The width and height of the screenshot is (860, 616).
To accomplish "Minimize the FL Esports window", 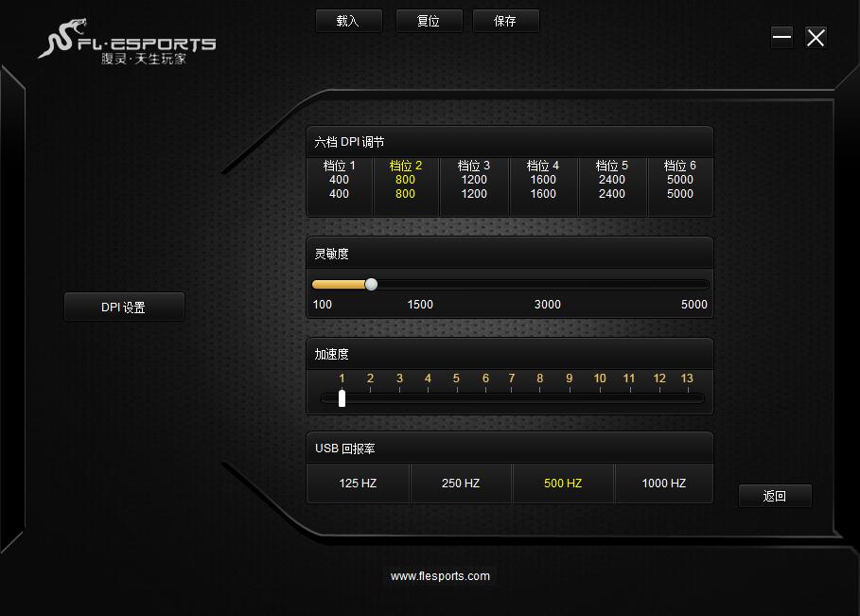I will coord(781,38).
